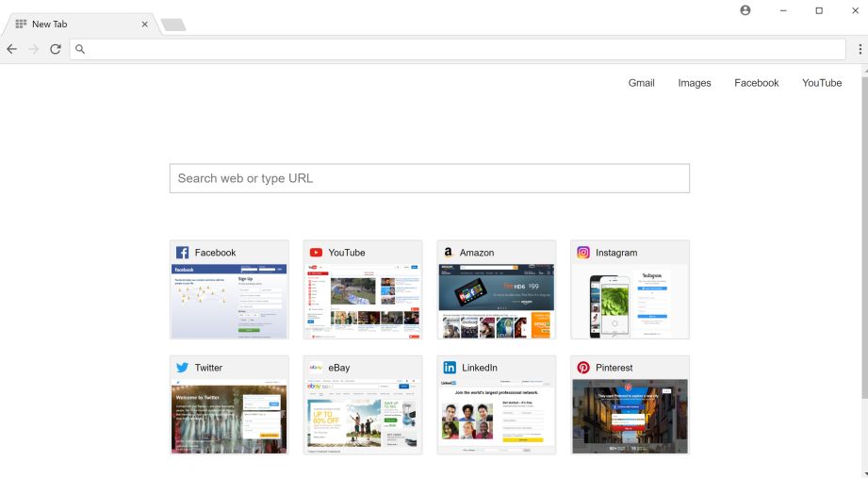Image resolution: width=868 pixels, height=478 pixels.
Task: Click the forward navigation arrow
Action: [34, 49]
